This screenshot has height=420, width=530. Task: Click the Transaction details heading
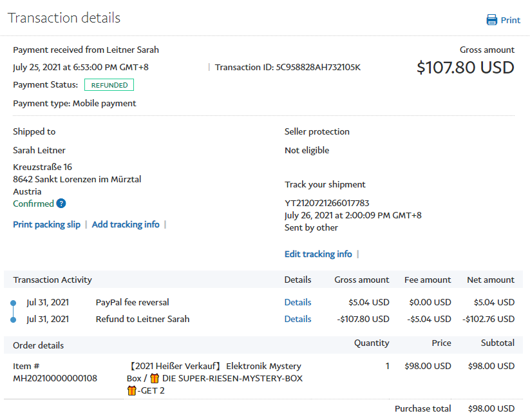click(64, 17)
